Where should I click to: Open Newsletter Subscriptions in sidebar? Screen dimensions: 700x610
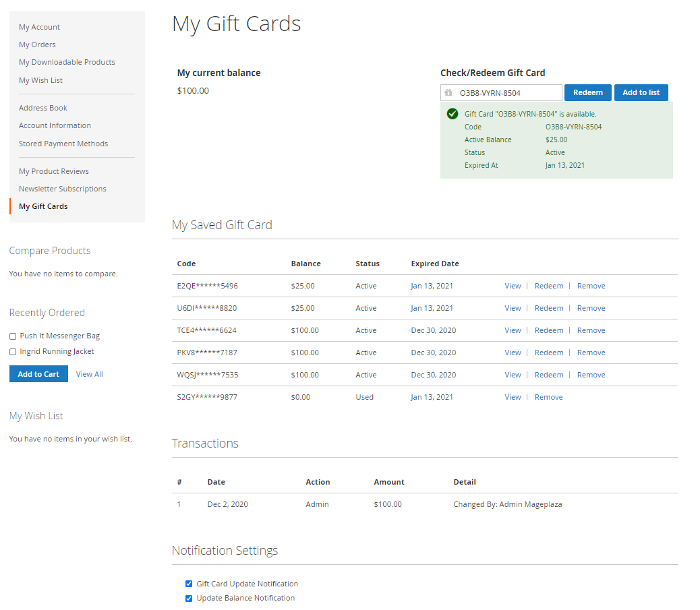click(63, 189)
